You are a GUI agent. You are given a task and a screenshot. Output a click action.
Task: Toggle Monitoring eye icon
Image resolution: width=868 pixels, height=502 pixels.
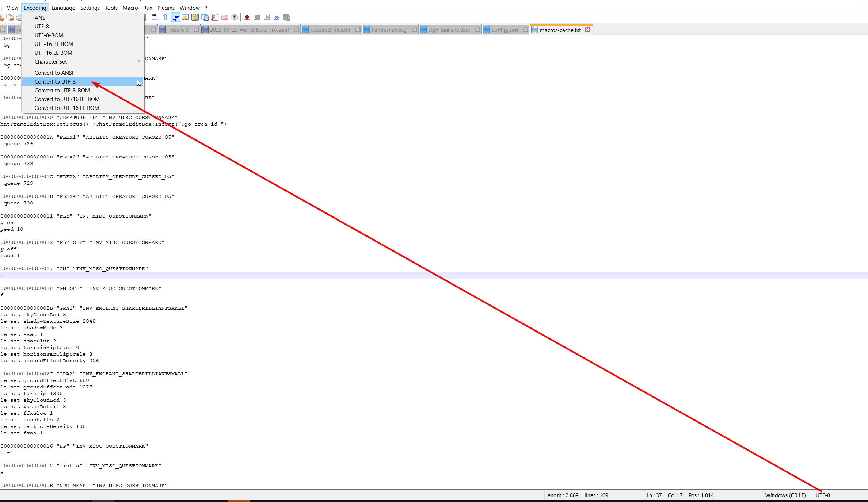tap(235, 17)
